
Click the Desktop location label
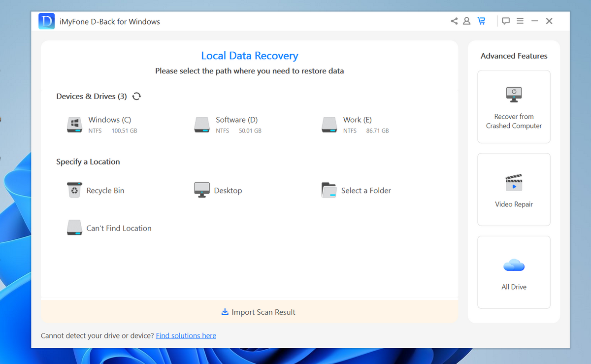228,191
